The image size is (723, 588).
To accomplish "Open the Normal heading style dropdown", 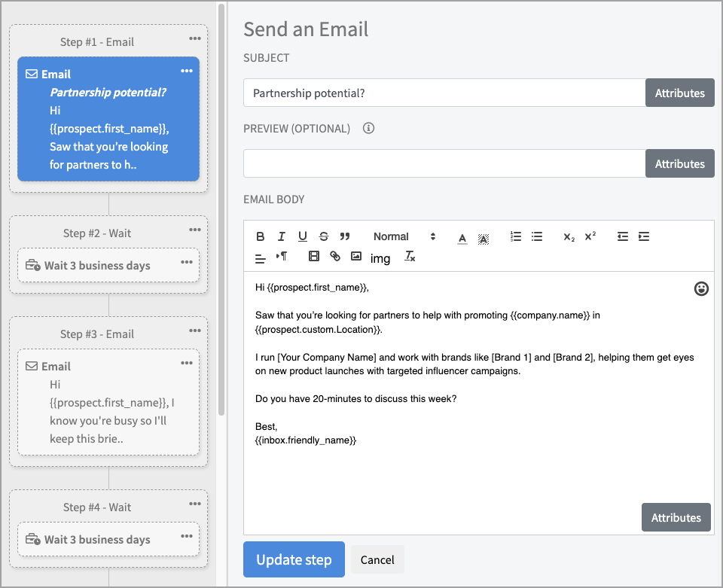I will pyautogui.click(x=404, y=236).
